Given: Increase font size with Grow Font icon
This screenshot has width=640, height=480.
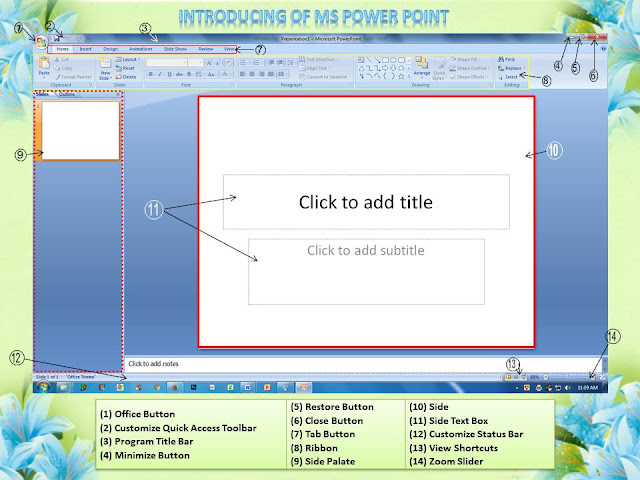Looking at the screenshot, I should click(209, 62).
